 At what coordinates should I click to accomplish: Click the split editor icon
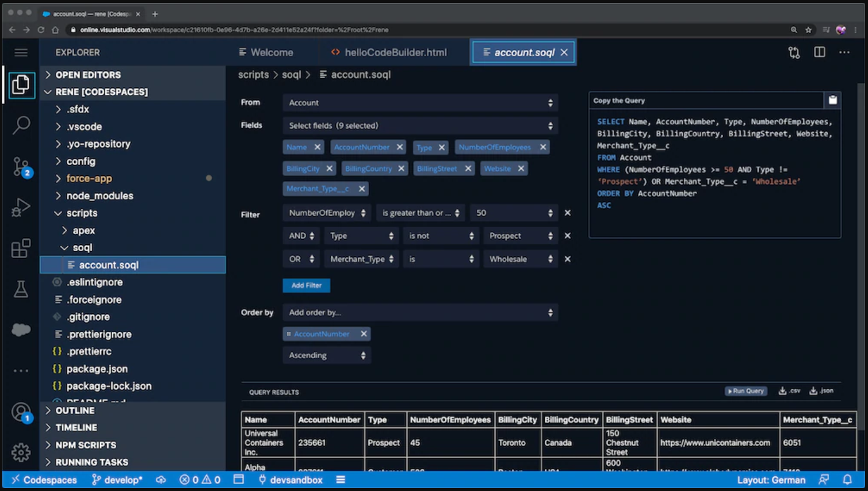pos(819,52)
